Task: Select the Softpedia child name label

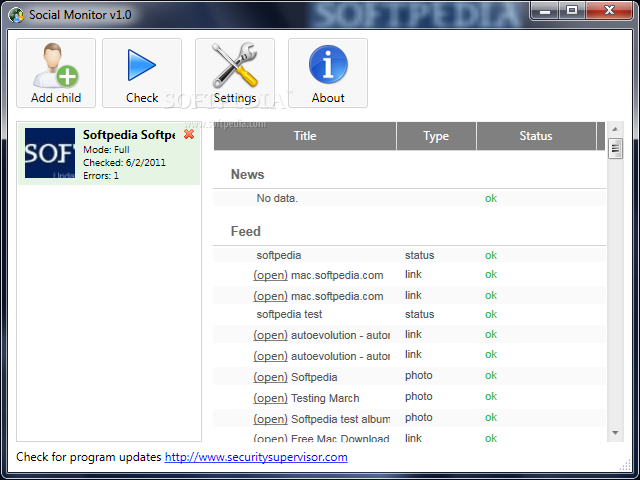Action: [129, 135]
